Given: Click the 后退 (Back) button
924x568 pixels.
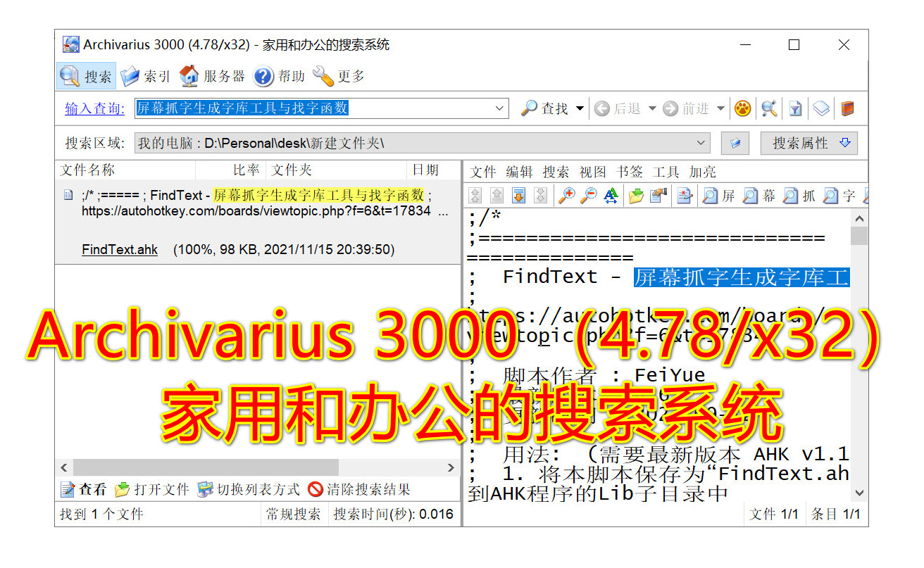Looking at the screenshot, I should click(618, 108).
